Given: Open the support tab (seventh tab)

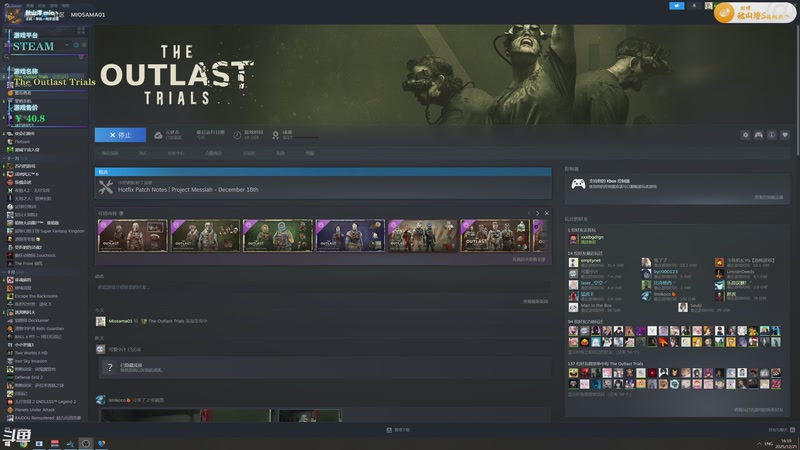Looking at the screenshot, I should (x=310, y=153).
